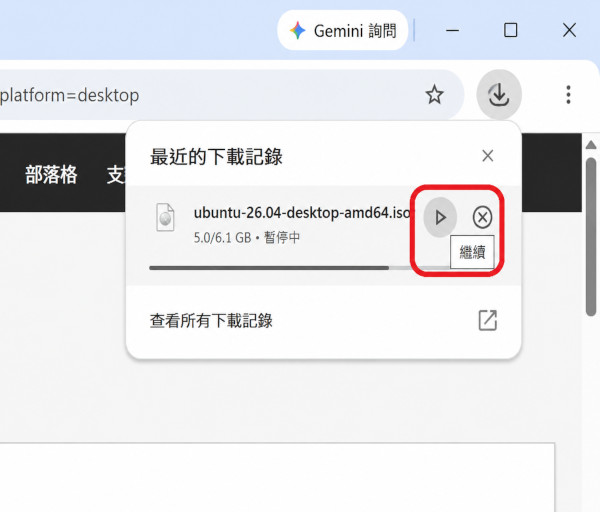
Task: Minimize the Chrome window
Action: click(x=452, y=30)
